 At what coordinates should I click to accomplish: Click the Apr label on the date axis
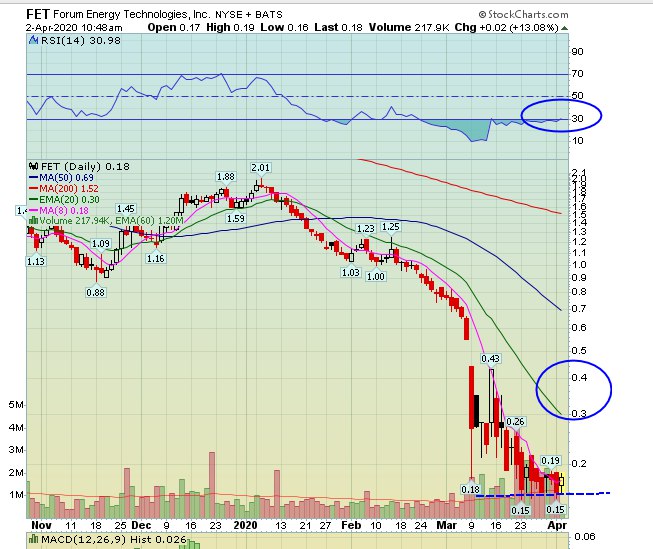tap(557, 526)
